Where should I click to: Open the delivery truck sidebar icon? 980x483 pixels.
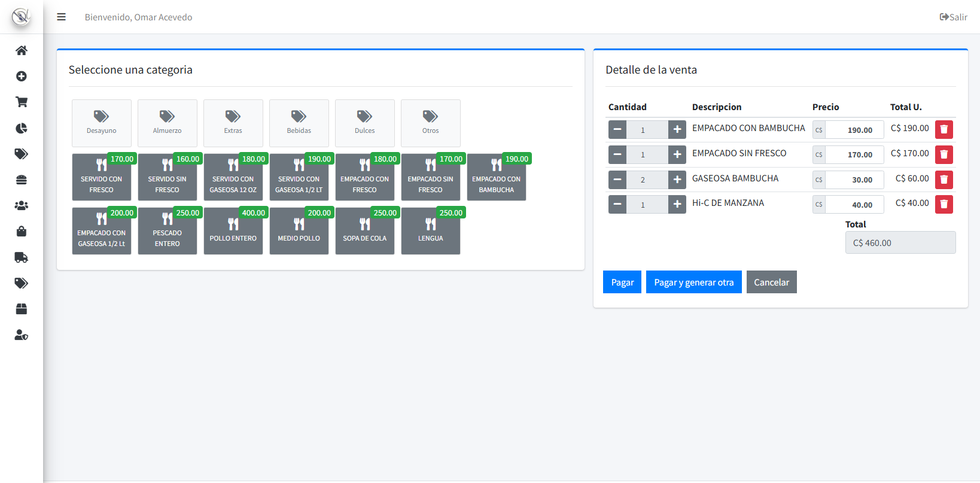pyautogui.click(x=22, y=257)
